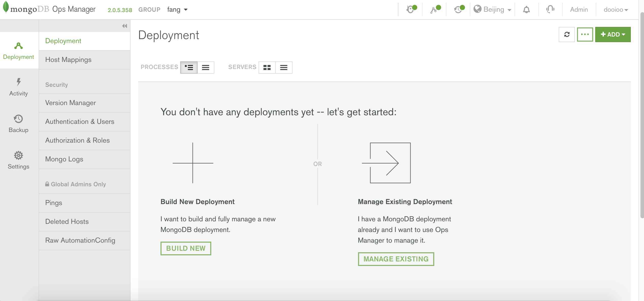The width and height of the screenshot is (644, 301).
Task: Click the Build New Deployment heading
Action: pyautogui.click(x=198, y=202)
